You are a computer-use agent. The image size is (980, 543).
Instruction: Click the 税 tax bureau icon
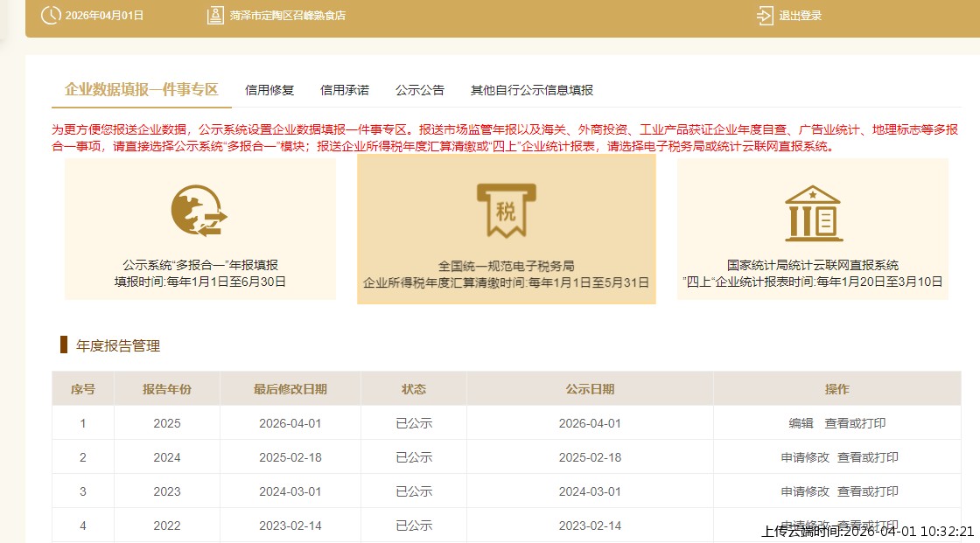(506, 211)
